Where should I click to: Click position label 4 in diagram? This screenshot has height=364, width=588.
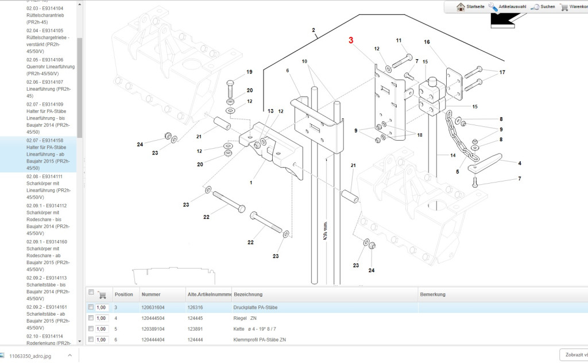520,163
